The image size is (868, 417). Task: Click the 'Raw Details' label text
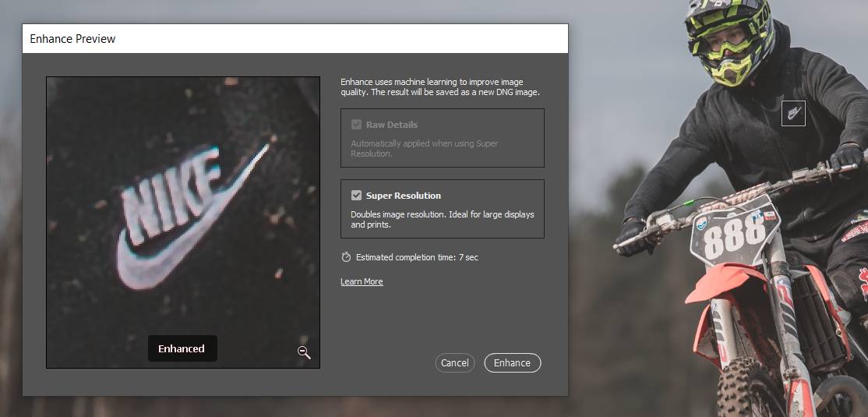pyautogui.click(x=392, y=125)
